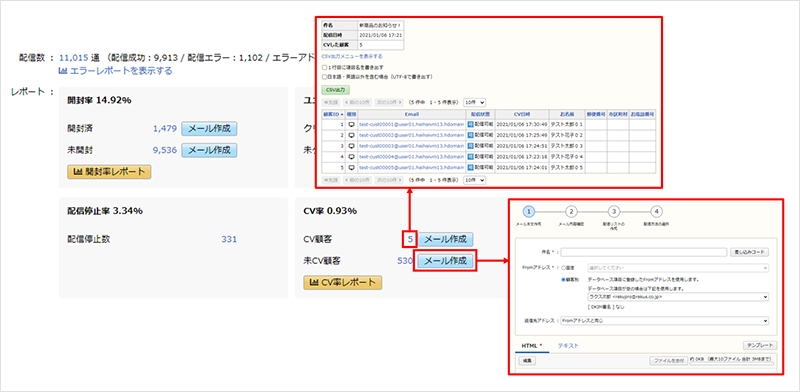Sort by Email column header

click(412, 114)
